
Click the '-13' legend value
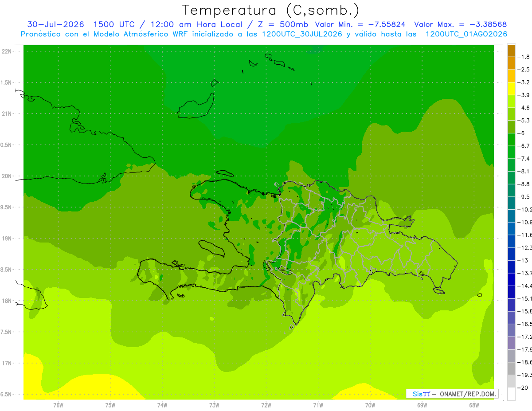click(523, 260)
